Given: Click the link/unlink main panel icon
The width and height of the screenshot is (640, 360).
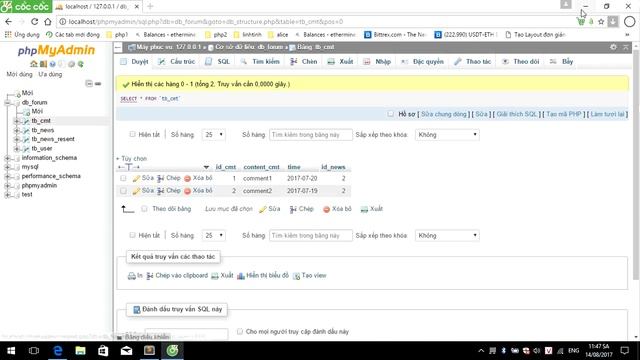Looking at the screenshot, I should (x=98, y=84).
